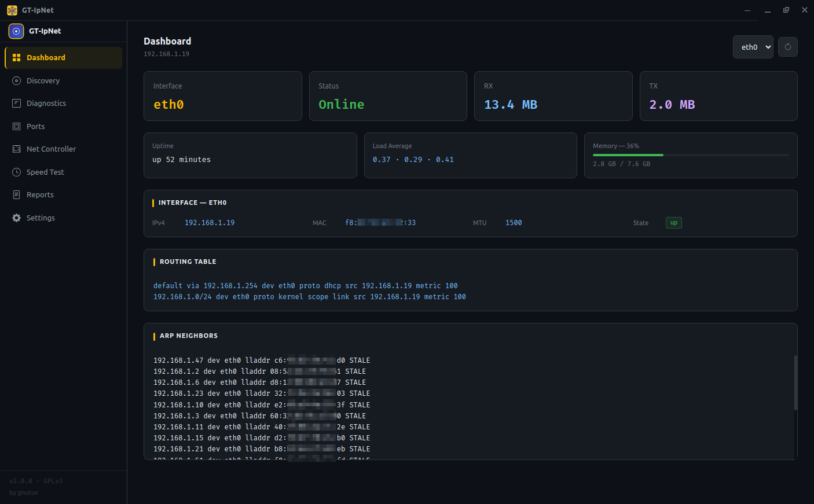The image size is (814, 504).
Task: Click ARP entry 192.168.1.2
Action: pos(259,371)
